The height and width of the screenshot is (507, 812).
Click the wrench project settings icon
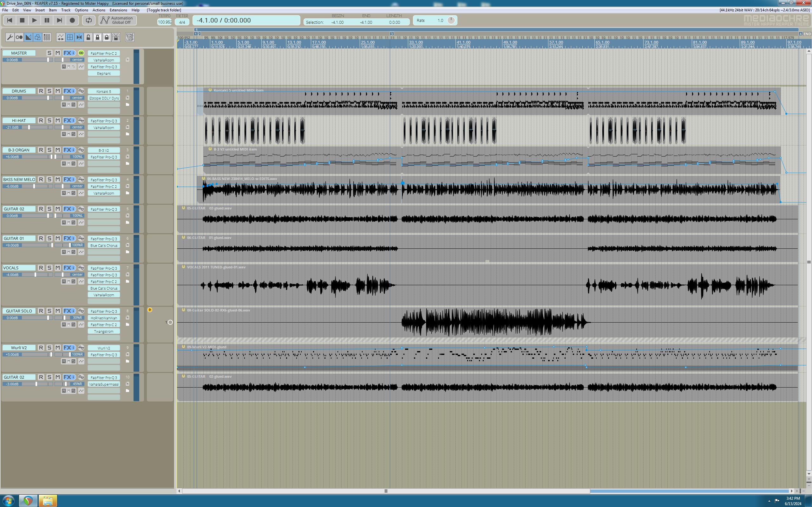[10, 37]
